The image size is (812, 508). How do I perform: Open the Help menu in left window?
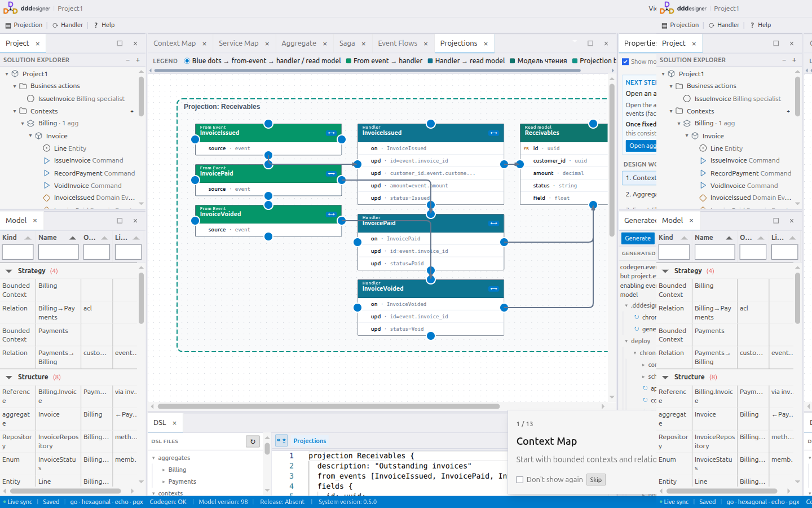(104, 25)
